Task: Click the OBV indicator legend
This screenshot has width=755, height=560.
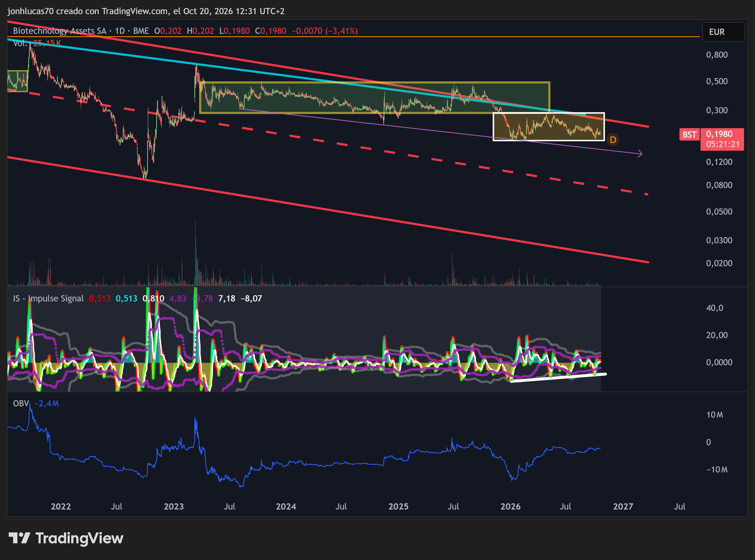Action: (21, 403)
